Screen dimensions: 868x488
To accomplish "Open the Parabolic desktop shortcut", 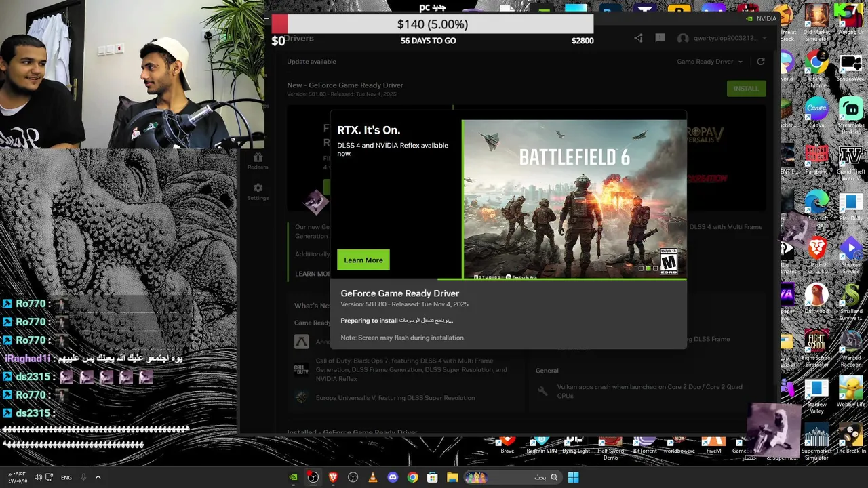I will [816, 159].
